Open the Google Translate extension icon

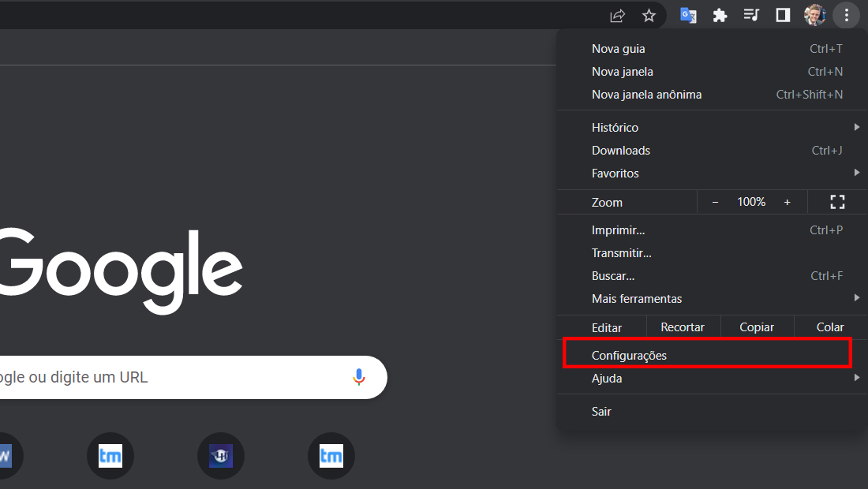688,16
